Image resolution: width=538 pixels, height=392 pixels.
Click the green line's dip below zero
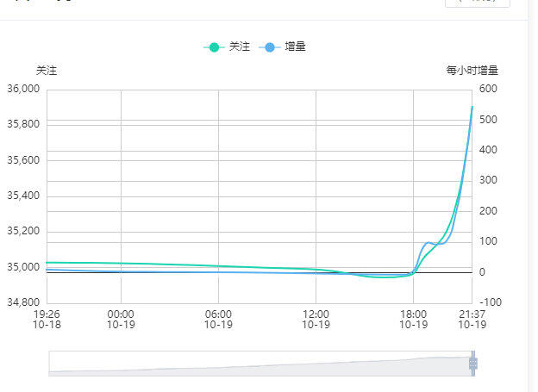[x=383, y=277]
